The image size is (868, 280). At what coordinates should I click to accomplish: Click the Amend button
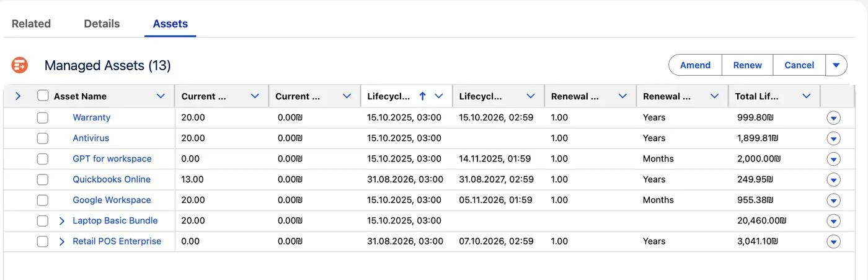pos(695,65)
